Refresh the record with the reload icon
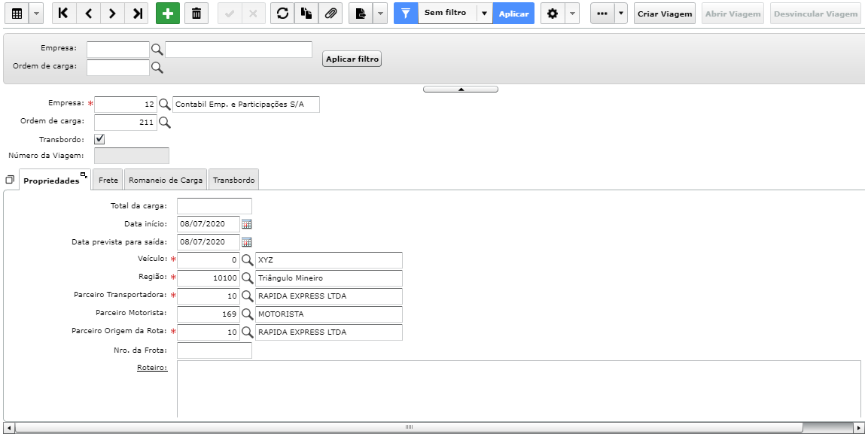 [282, 14]
